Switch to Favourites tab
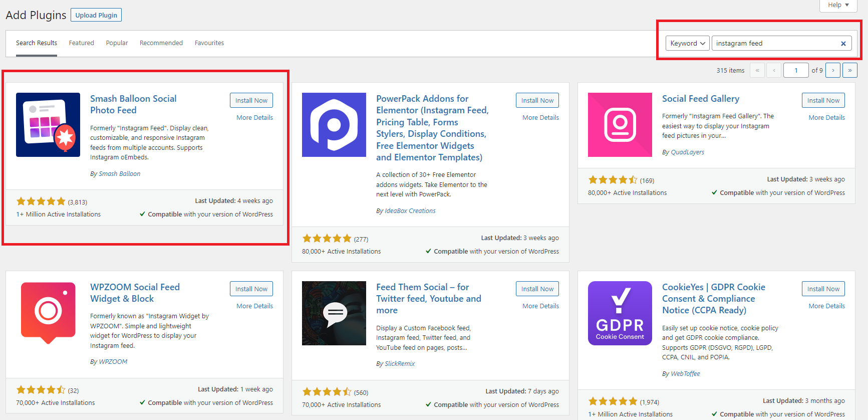Image resolution: width=868 pixels, height=420 pixels. pos(209,43)
